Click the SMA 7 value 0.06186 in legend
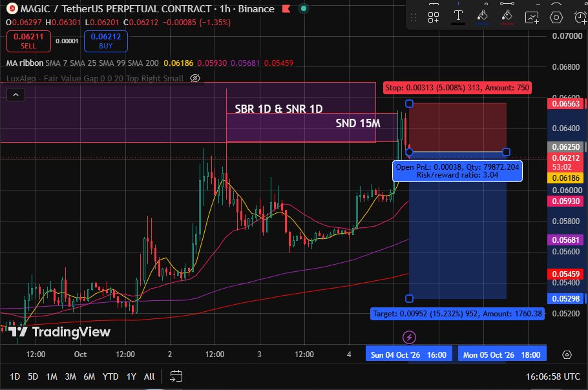This screenshot has height=390, width=588. pos(178,63)
